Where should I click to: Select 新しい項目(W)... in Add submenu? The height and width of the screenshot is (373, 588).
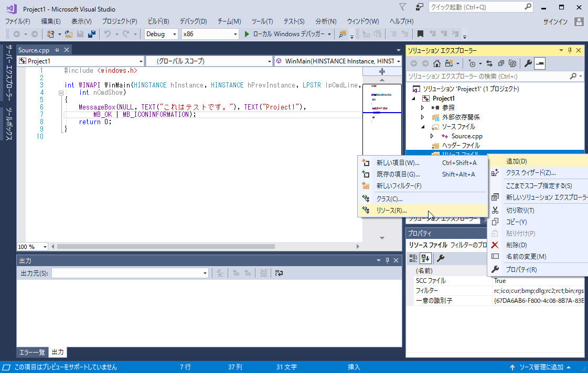coord(423,163)
